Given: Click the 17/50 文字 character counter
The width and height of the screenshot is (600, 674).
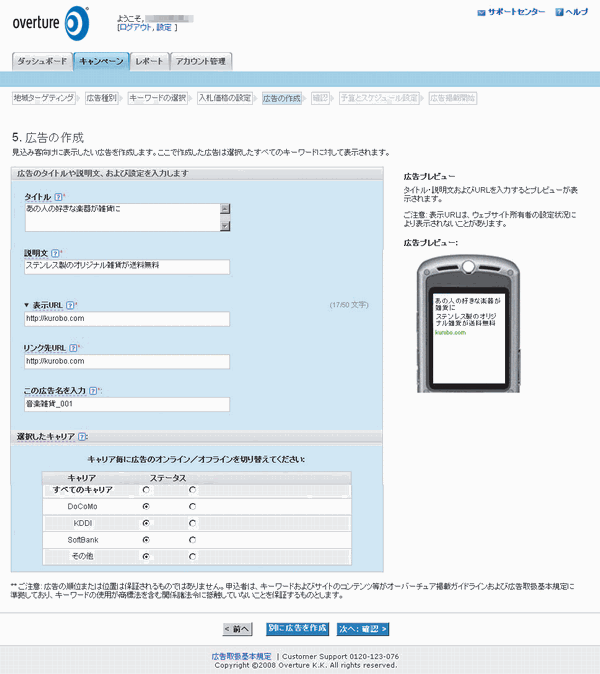Looking at the screenshot, I should (x=349, y=305).
